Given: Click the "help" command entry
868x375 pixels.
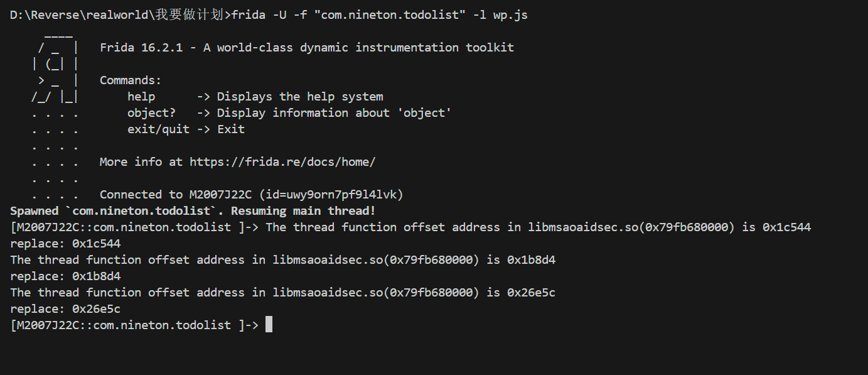Looking at the screenshot, I should [x=141, y=97].
